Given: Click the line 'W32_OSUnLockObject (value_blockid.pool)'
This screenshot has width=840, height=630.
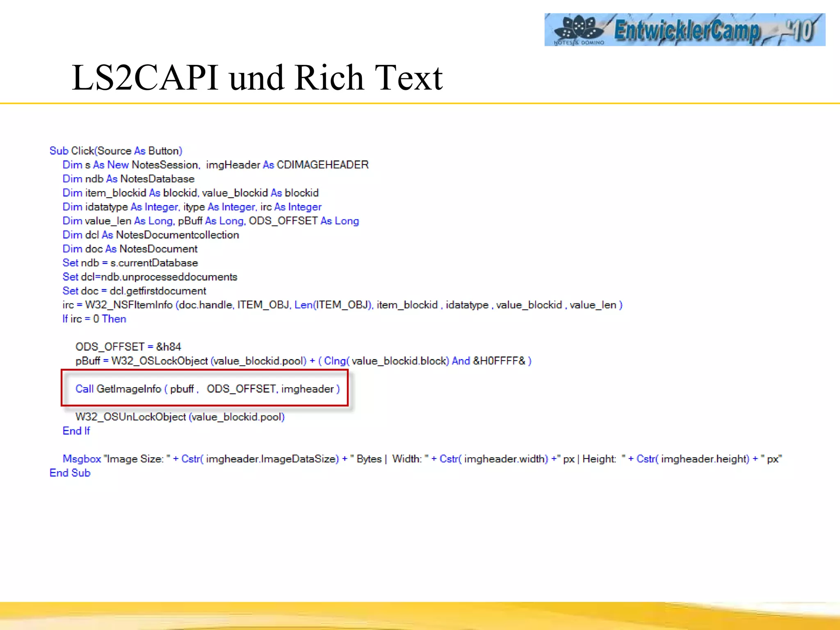Looking at the screenshot, I should pyautogui.click(x=180, y=417).
